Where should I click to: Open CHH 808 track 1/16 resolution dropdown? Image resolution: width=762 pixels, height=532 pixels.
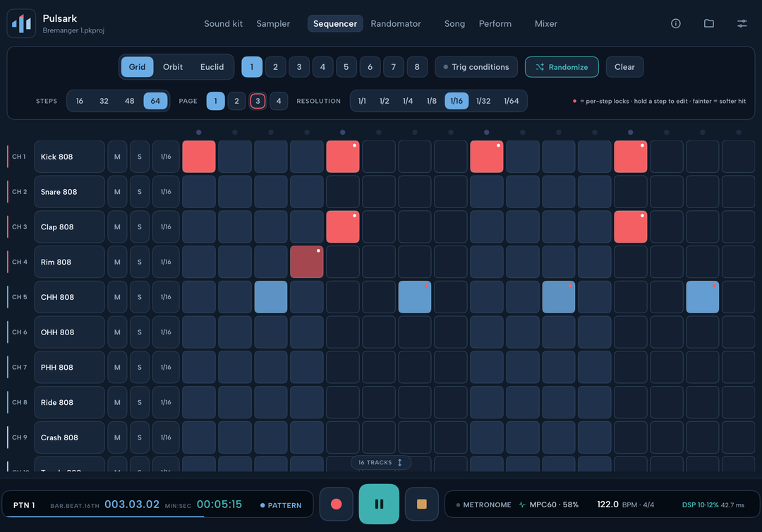166,297
